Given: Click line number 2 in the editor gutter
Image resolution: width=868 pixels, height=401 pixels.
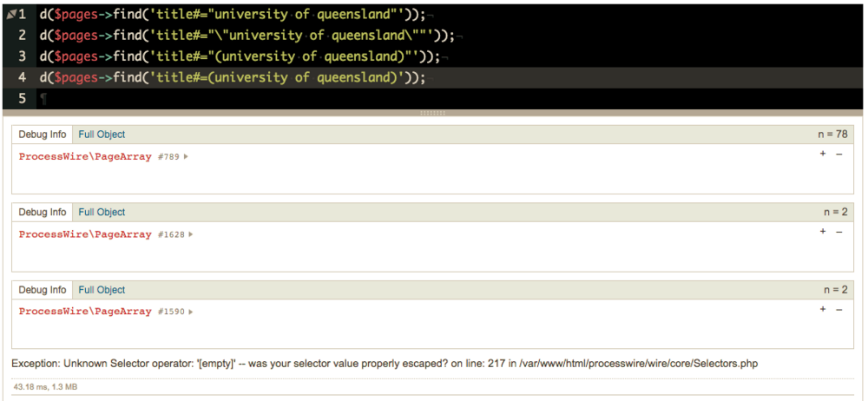Looking at the screenshot, I should tap(23, 36).
